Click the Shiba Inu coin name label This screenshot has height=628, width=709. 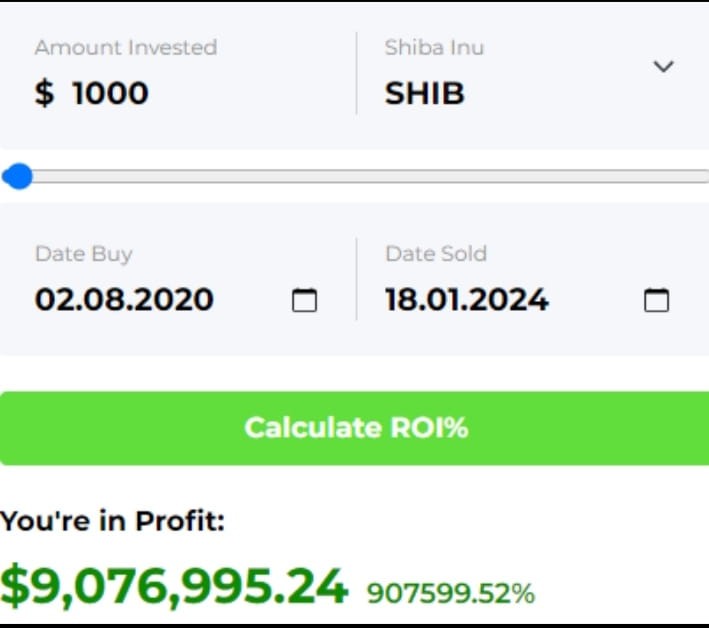coord(434,47)
